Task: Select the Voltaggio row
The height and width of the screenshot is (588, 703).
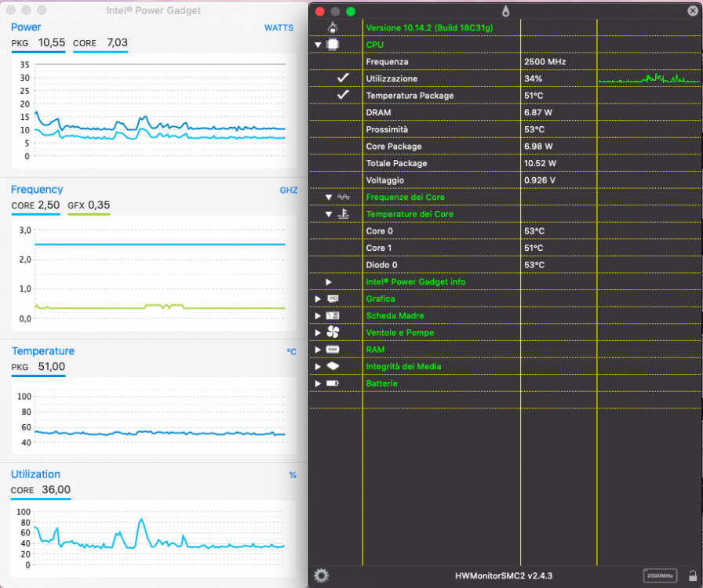Action: pyautogui.click(x=506, y=180)
